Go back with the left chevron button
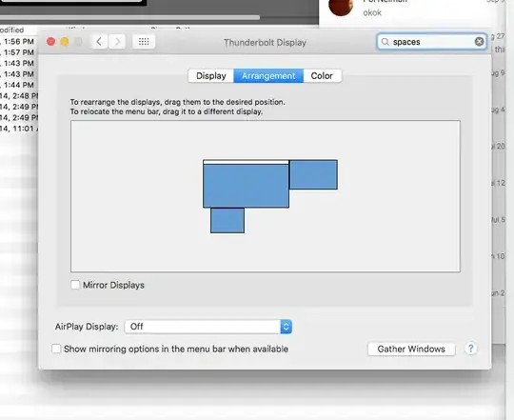 pyautogui.click(x=99, y=42)
